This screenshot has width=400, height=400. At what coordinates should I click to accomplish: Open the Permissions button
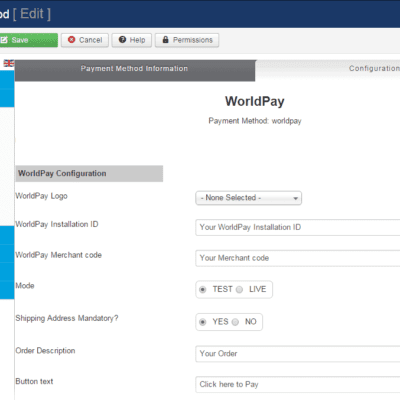187,40
